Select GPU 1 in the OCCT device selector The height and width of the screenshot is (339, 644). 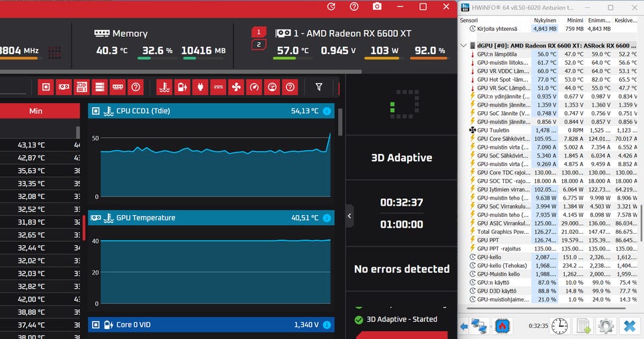coord(259,31)
